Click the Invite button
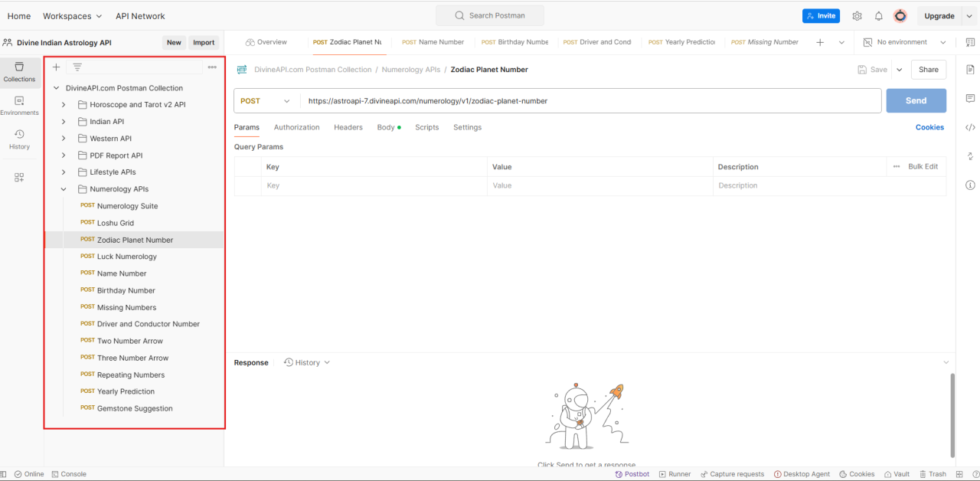The width and height of the screenshot is (980, 481). pos(821,16)
